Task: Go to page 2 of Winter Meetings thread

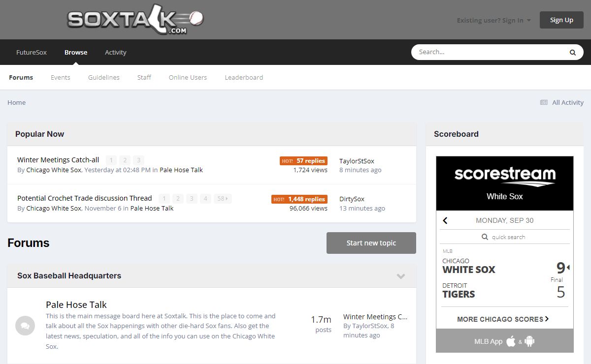Action: click(x=125, y=160)
